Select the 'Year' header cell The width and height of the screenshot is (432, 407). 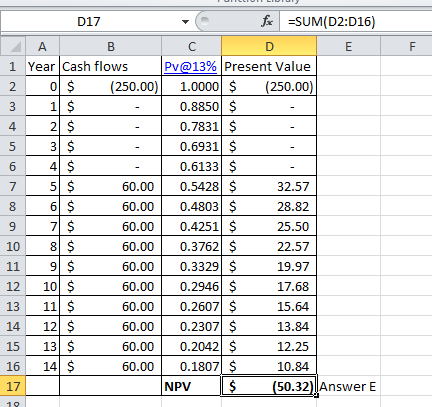(x=42, y=66)
